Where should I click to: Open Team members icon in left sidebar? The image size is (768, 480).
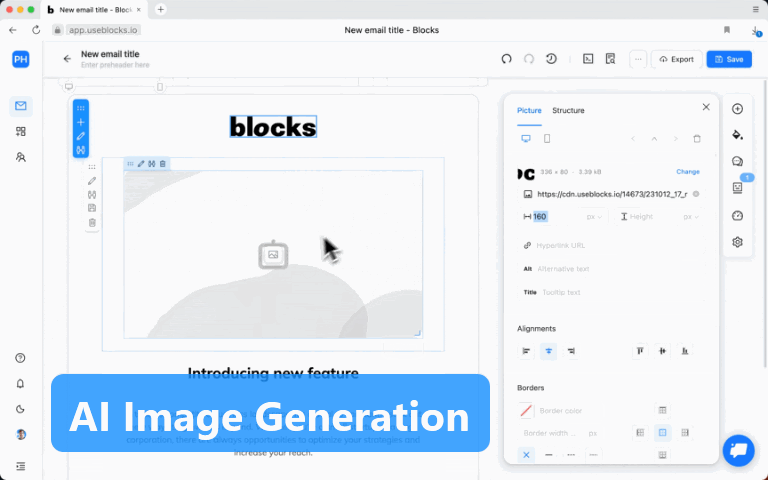[21, 157]
